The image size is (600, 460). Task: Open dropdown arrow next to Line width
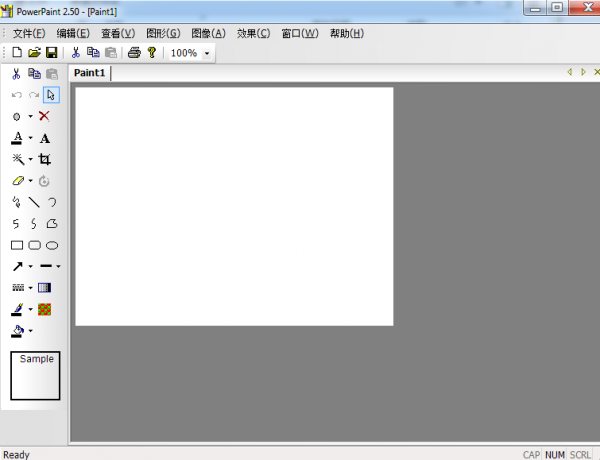click(x=58, y=266)
